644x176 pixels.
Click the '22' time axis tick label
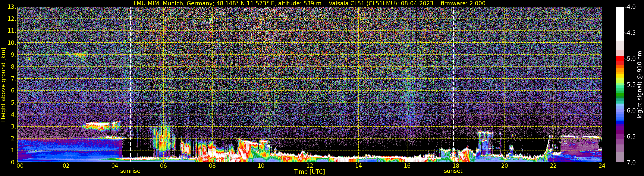coord(553,166)
